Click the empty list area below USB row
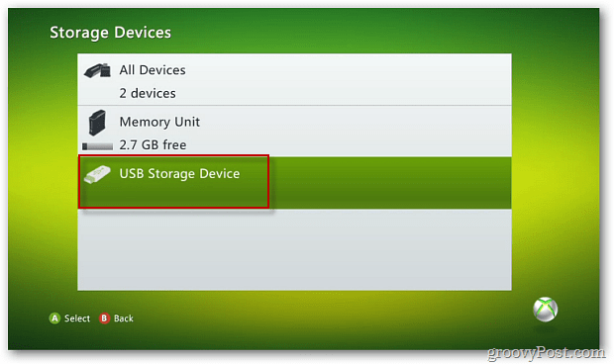 (294, 250)
